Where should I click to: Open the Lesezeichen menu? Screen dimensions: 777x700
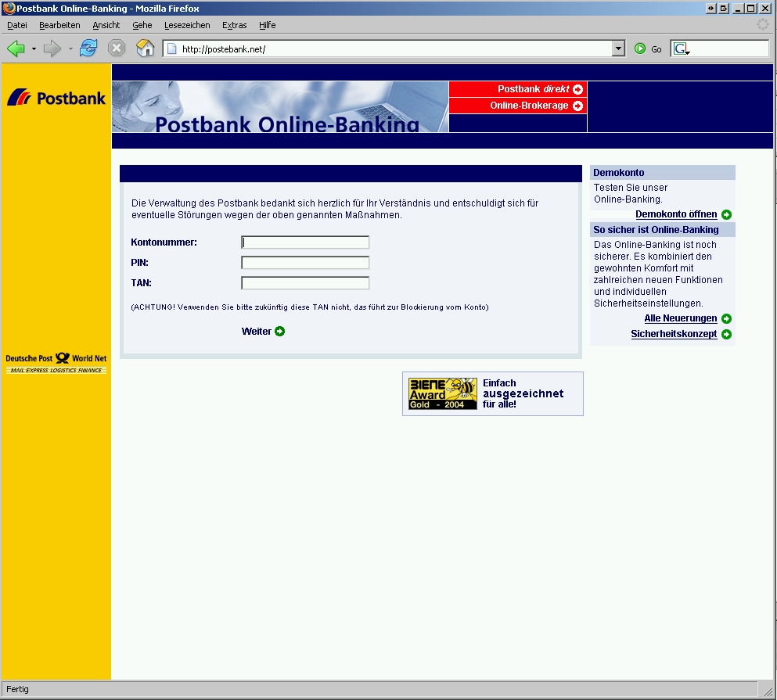[187, 25]
